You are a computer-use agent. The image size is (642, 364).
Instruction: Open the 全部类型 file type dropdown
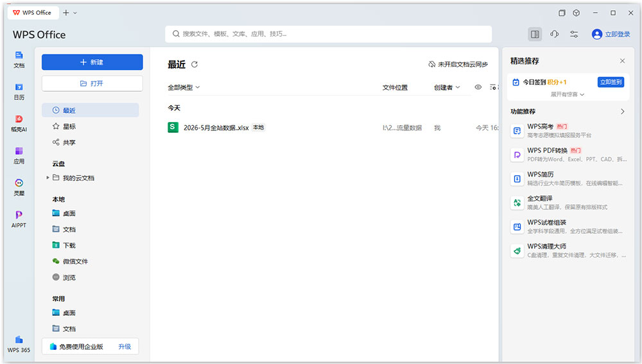pyautogui.click(x=184, y=87)
